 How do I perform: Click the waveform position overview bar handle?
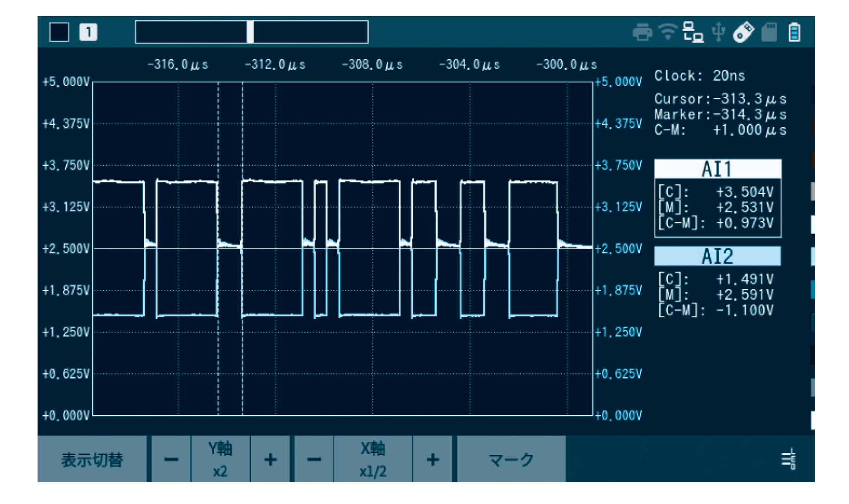pyautogui.click(x=250, y=32)
